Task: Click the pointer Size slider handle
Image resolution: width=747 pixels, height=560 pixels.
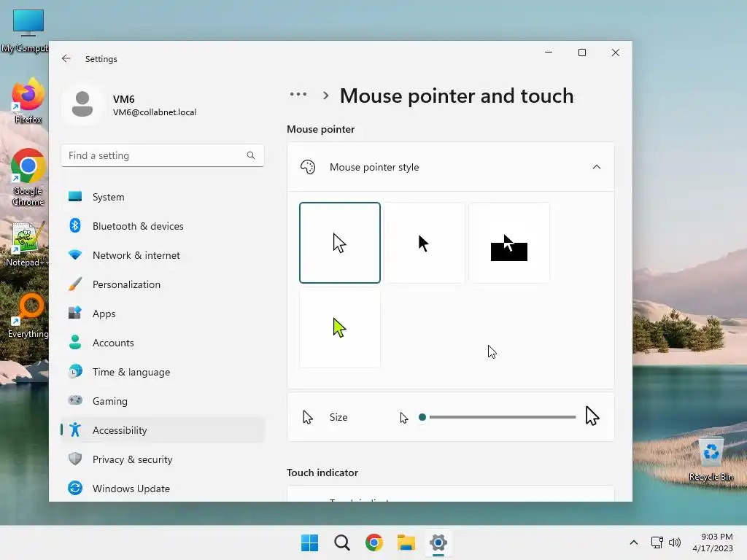Action: 422,417
